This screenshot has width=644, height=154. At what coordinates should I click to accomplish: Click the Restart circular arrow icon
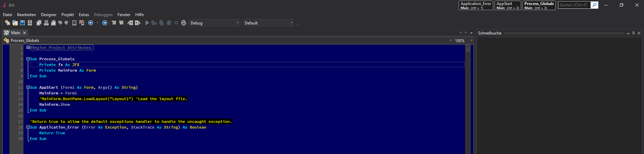click(184, 23)
